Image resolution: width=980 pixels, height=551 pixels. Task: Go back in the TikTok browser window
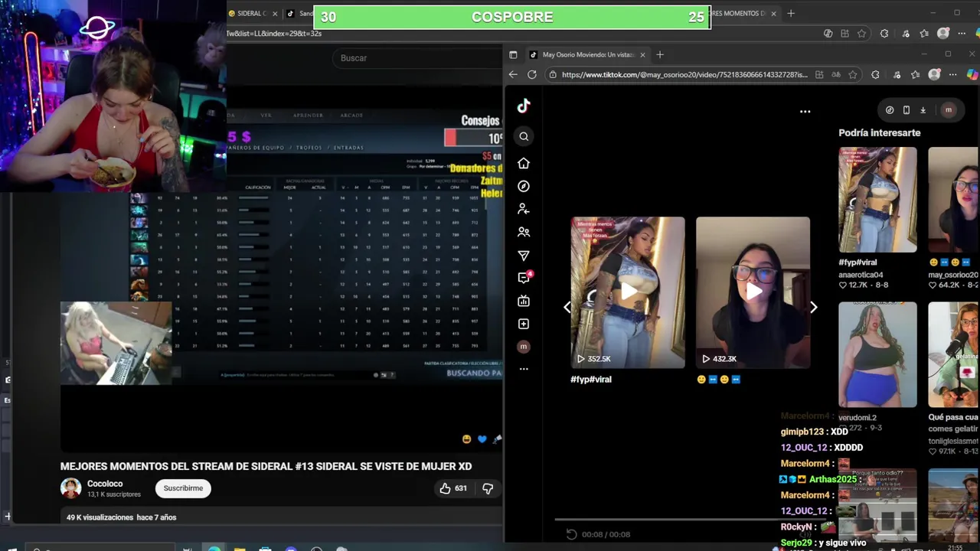coord(513,74)
